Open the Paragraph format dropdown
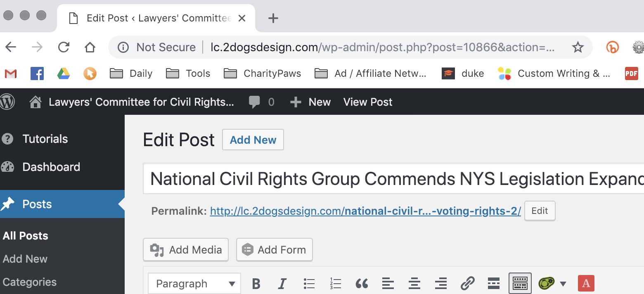The height and width of the screenshot is (294, 644). [x=194, y=284]
